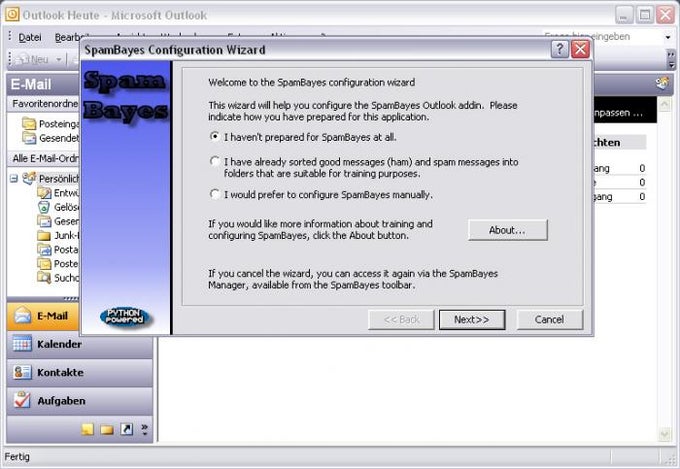Click the disabled << Back button
This screenshot has width=680, height=469.
coord(401,320)
